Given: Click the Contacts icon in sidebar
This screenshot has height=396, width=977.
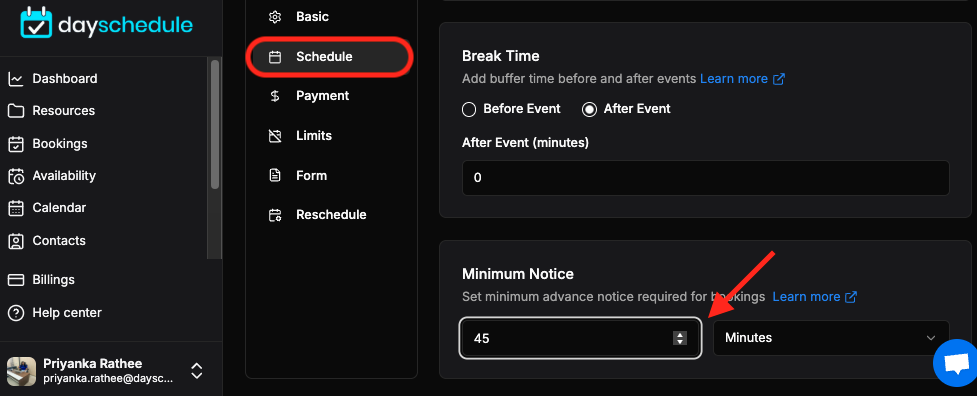Looking at the screenshot, I should [x=16, y=240].
